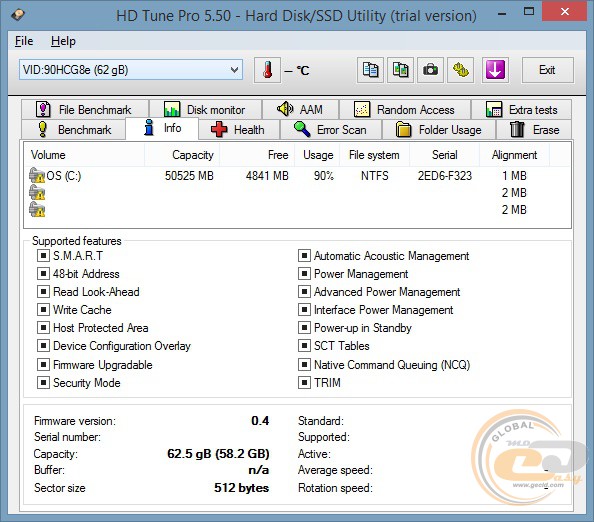The width and height of the screenshot is (594, 522).
Task: Click the firmware version value 0.4
Action: [x=260, y=420]
